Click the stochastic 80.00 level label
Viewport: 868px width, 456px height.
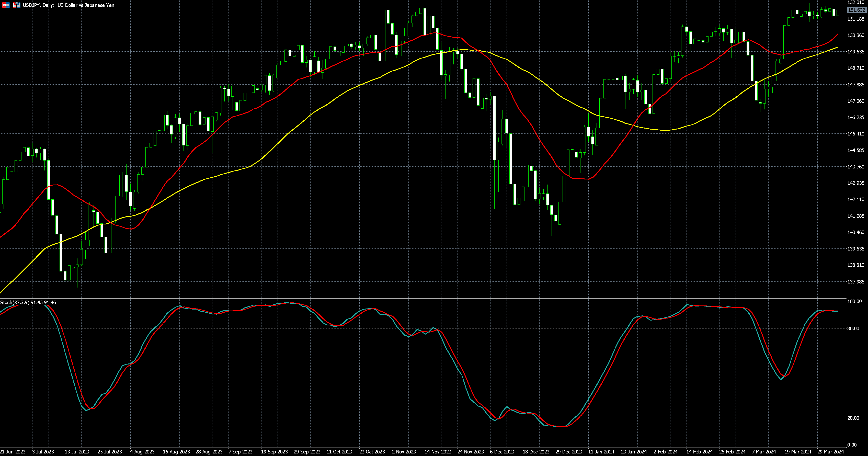853,328
